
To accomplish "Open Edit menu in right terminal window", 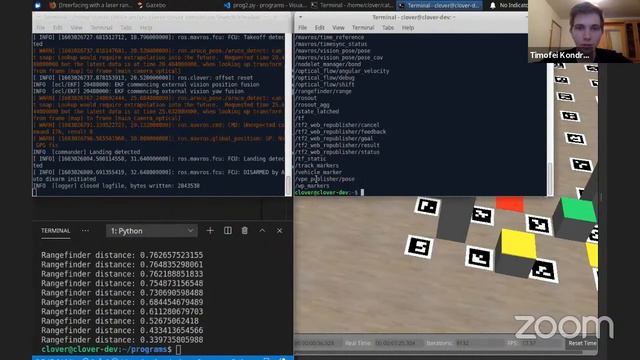I will pos(320,28).
